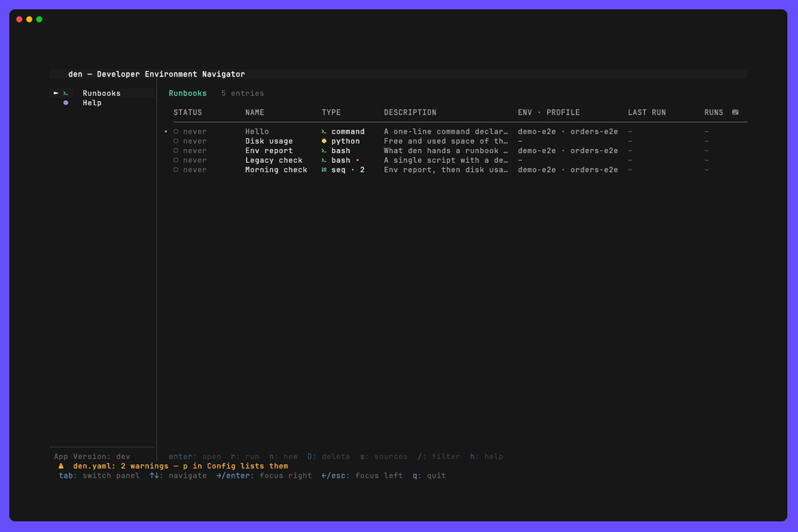798x532 pixels.
Task: Click the '↑↓: navigate' hint
Action: click(x=178, y=476)
